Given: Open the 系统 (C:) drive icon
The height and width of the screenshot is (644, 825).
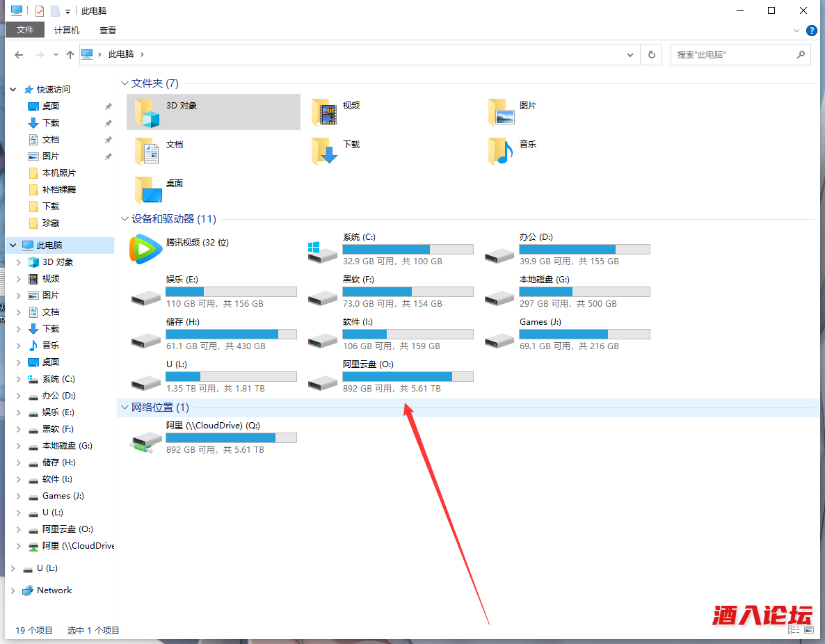Looking at the screenshot, I should [x=323, y=252].
